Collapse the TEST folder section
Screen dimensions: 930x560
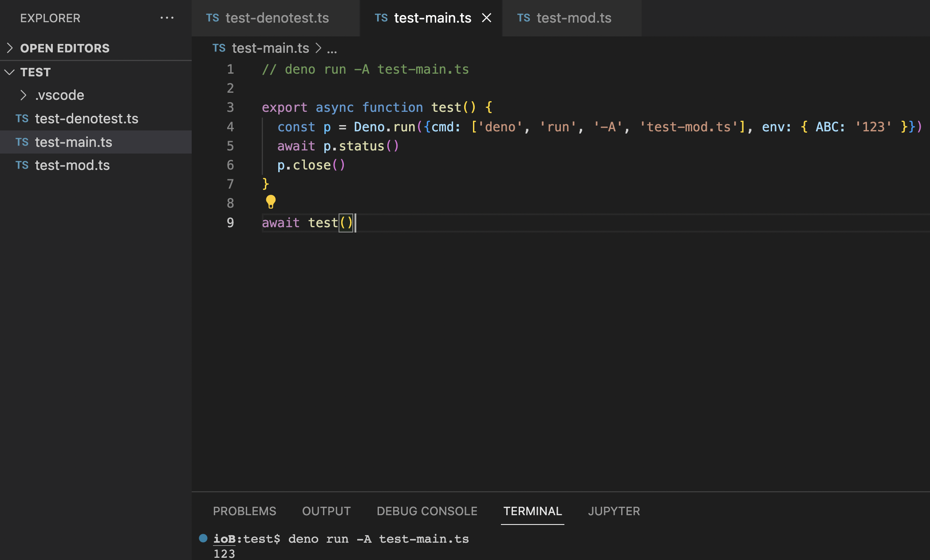(x=10, y=72)
